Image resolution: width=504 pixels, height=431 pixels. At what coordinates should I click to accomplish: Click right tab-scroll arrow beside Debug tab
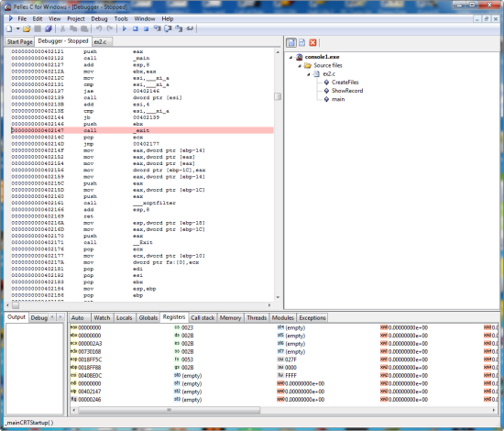60,317
